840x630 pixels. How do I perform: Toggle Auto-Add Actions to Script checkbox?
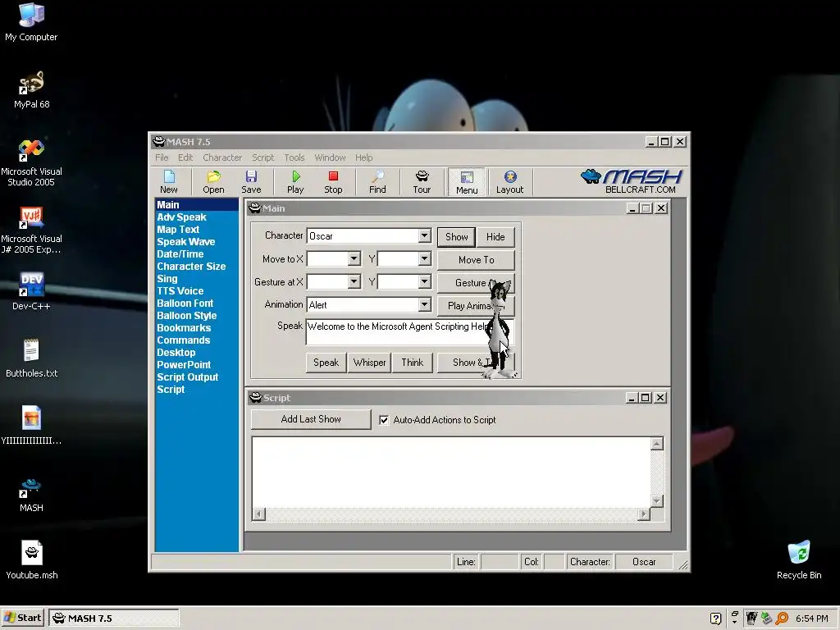[384, 420]
